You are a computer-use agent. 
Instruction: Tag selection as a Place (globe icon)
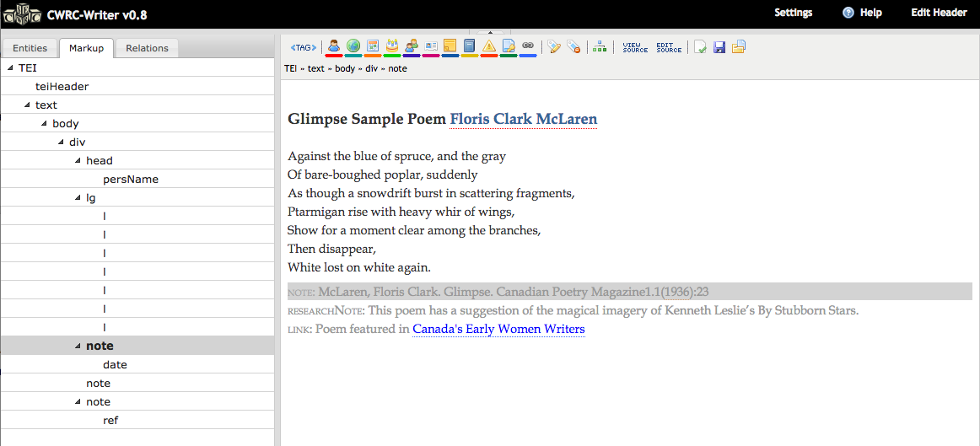tap(353, 46)
